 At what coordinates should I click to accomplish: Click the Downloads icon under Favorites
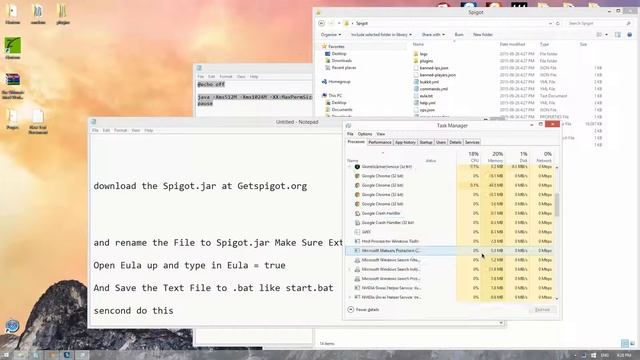[x=327, y=60]
